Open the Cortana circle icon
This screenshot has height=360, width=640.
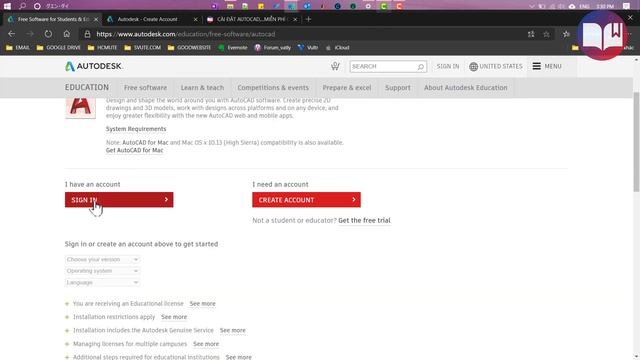37,6
